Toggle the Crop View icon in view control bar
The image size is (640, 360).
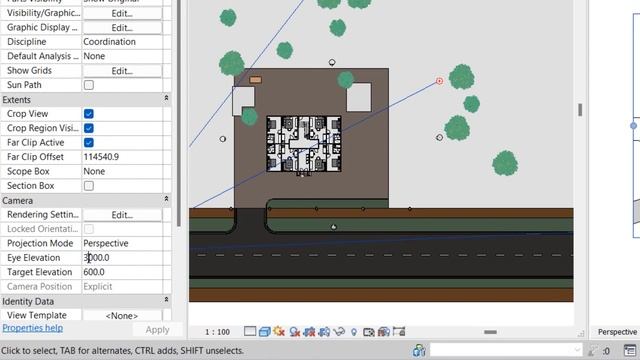click(309, 332)
